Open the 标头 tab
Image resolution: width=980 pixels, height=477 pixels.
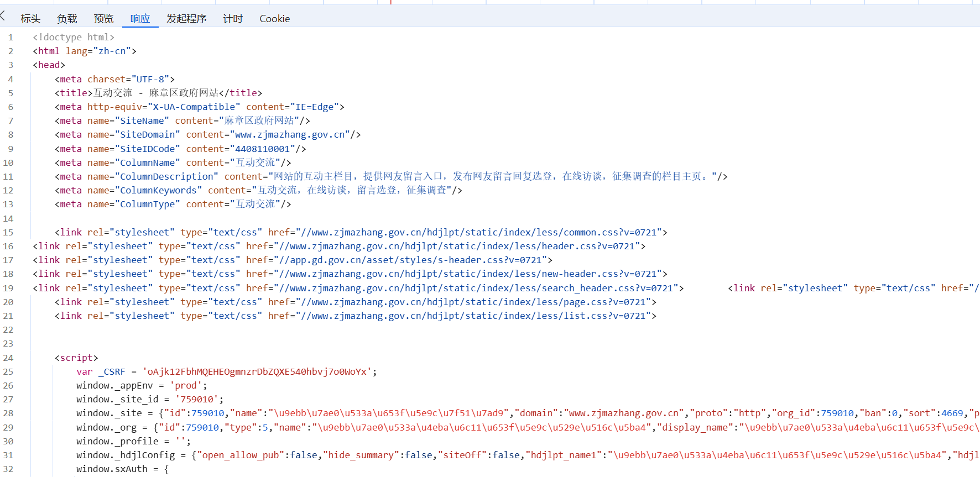click(30, 19)
